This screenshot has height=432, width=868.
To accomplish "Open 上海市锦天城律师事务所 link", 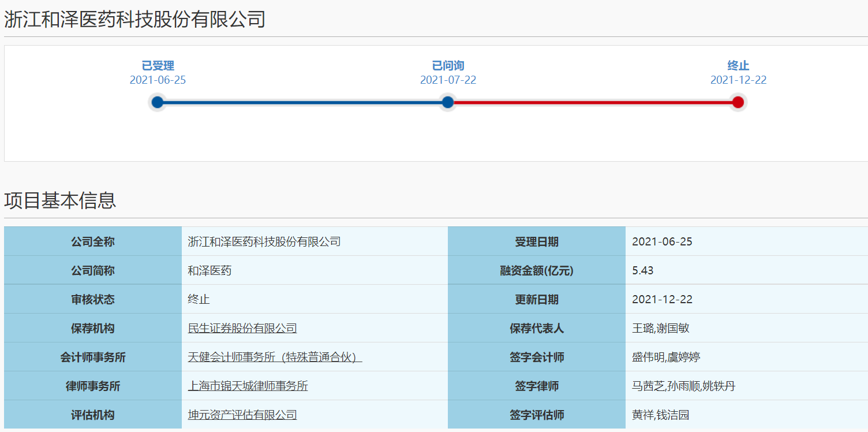I will (x=248, y=386).
